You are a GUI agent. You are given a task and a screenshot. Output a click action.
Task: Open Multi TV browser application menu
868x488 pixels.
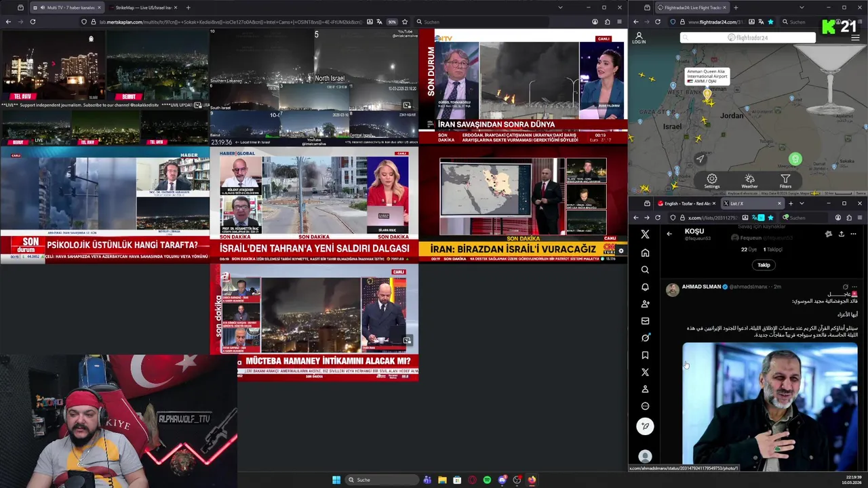coord(619,22)
